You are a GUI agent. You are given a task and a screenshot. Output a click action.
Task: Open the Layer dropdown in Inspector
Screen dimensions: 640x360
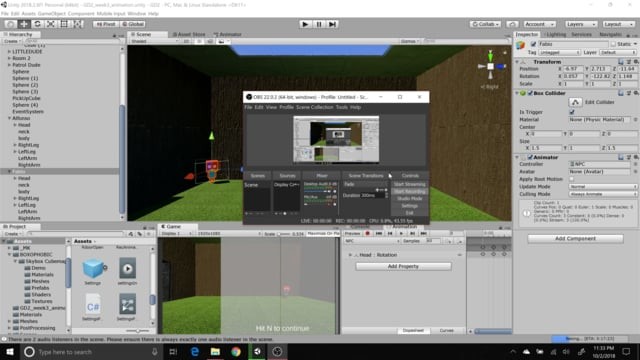pos(618,53)
